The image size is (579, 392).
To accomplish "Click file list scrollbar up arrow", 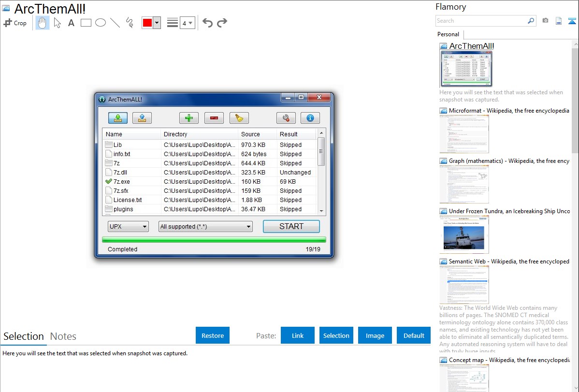I will (321, 133).
